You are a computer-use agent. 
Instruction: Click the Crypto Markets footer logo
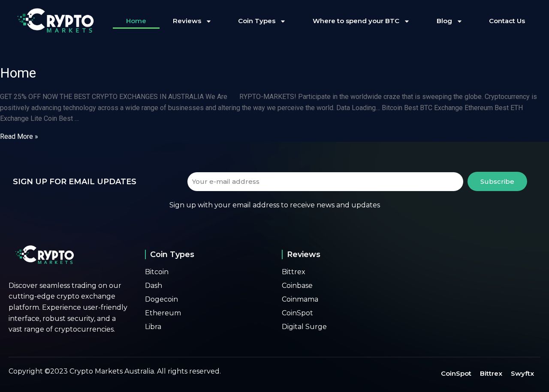coord(45,254)
